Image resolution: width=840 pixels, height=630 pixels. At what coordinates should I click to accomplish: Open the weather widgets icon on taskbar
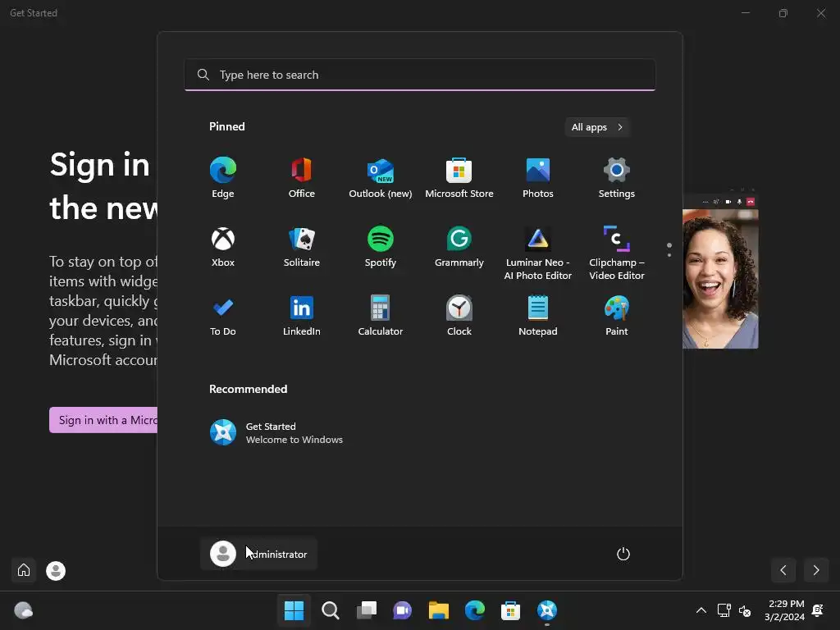(23, 610)
